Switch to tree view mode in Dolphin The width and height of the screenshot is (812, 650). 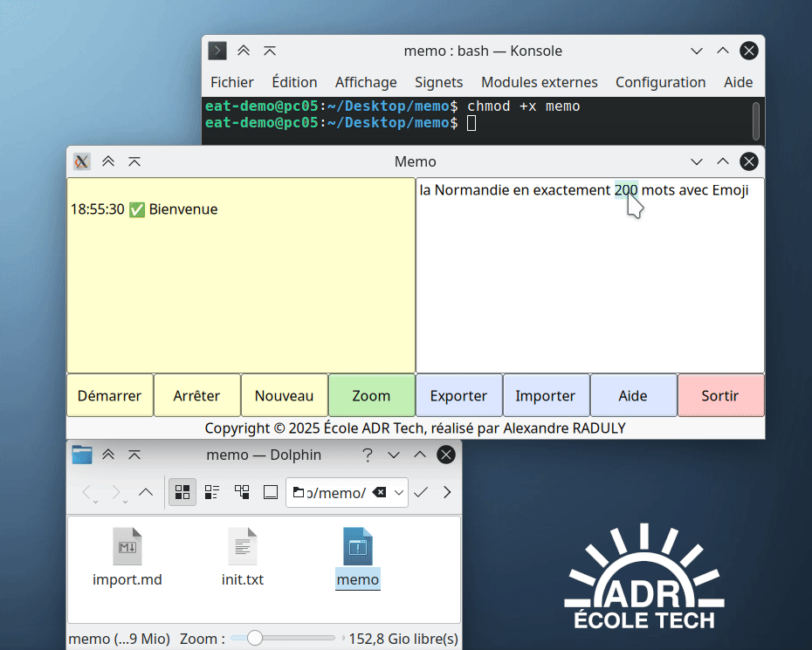[241, 492]
